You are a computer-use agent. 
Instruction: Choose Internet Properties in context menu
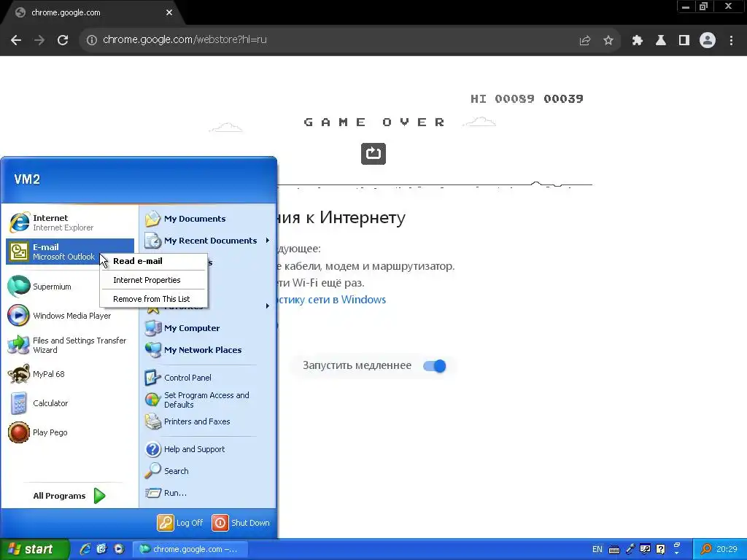point(153,280)
